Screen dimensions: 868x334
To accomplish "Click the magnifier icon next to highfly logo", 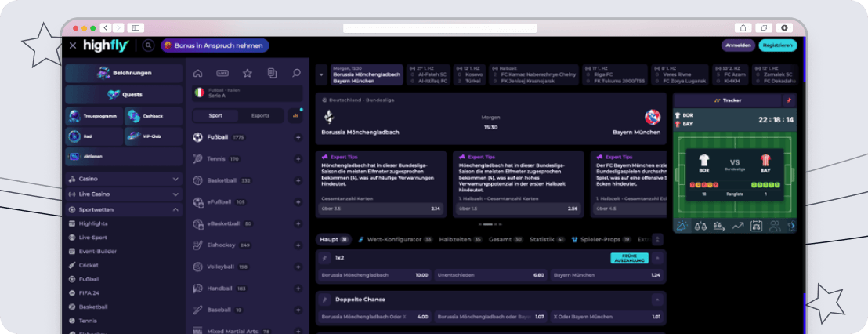I will (x=148, y=45).
